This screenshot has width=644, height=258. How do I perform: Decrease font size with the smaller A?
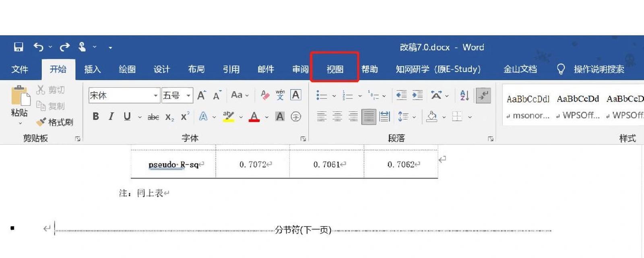pyautogui.click(x=217, y=96)
